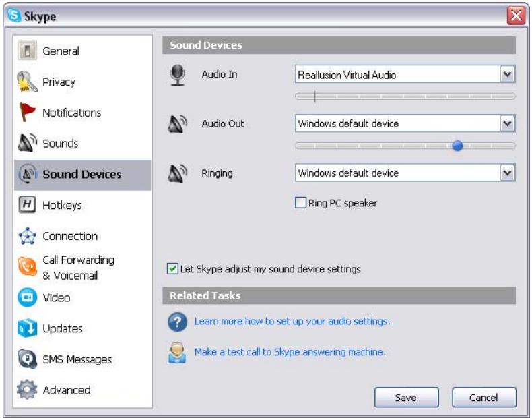Image resolution: width=532 pixels, height=418 pixels.
Task: Select Connection label in sidebar
Action: pyautogui.click(x=70, y=236)
